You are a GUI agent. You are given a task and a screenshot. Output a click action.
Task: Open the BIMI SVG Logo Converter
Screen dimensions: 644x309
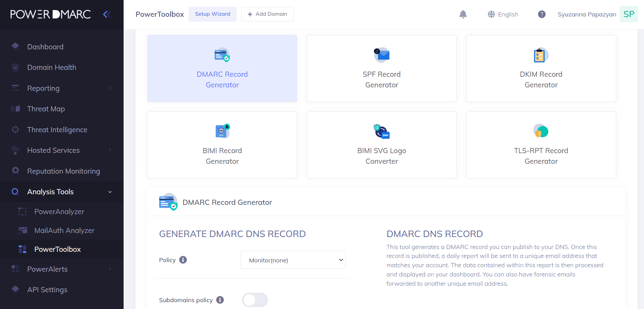click(x=381, y=145)
